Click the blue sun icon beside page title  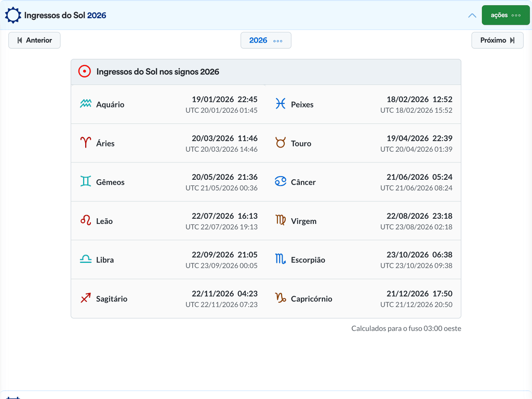pos(13,15)
